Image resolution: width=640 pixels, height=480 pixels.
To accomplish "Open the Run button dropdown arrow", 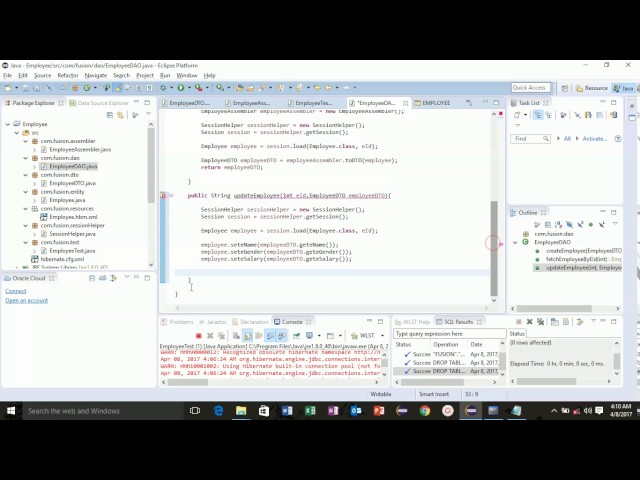I will tap(189, 88).
